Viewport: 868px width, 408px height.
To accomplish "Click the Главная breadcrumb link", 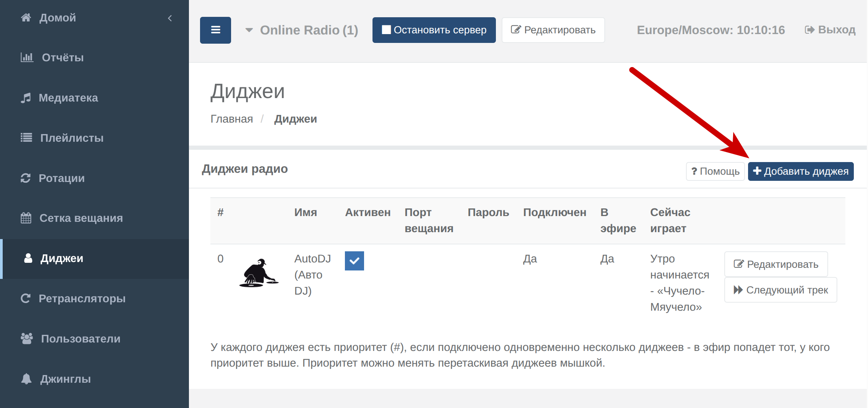I will pyautogui.click(x=231, y=119).
